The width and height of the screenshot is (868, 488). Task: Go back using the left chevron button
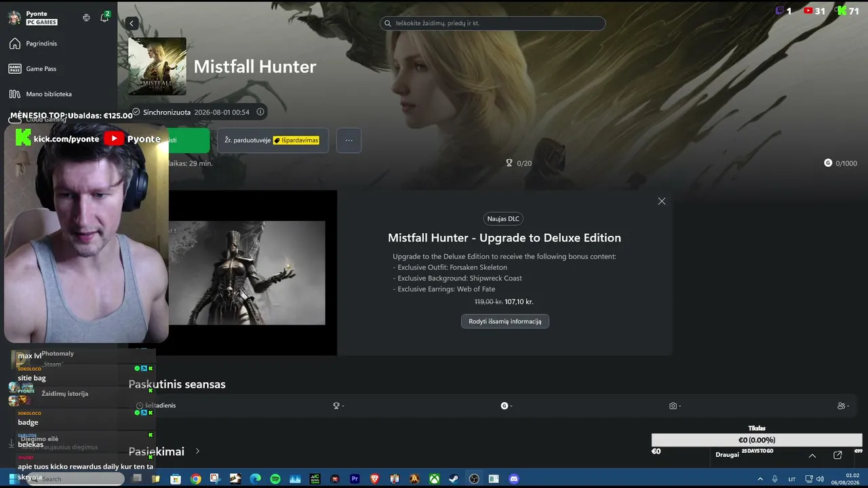pyautogui.click(x=132, y=23)
